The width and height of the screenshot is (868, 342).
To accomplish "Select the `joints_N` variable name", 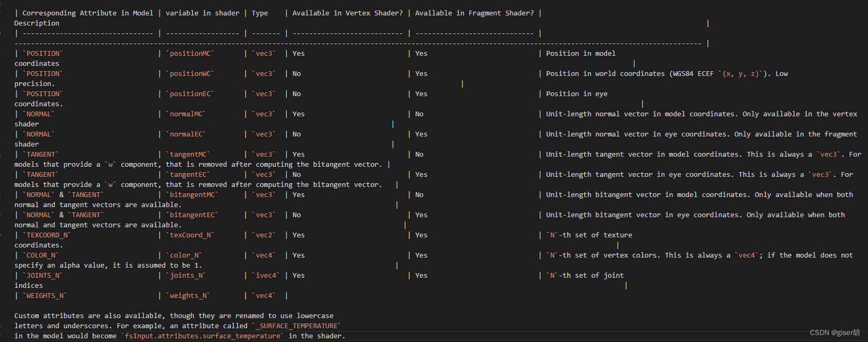I will [186, 275].
